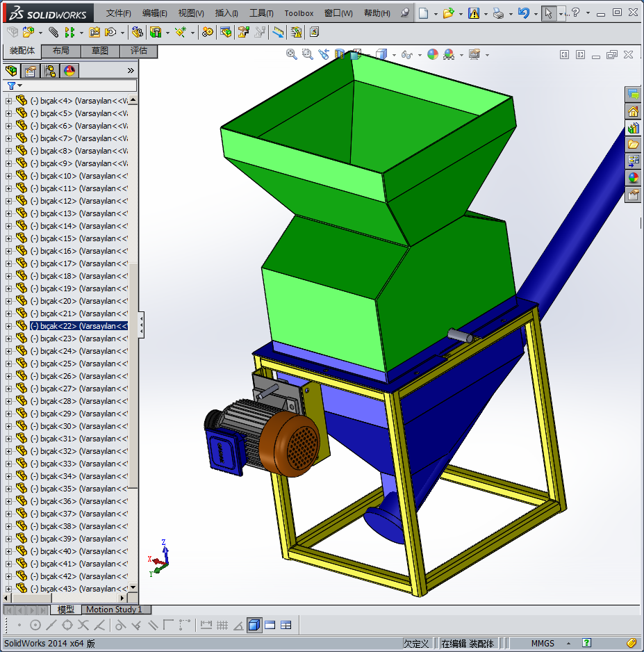The width and height of the screenshot is (644, 652).
Task: Click the Assembly Features icon
Action: (156, 32)
